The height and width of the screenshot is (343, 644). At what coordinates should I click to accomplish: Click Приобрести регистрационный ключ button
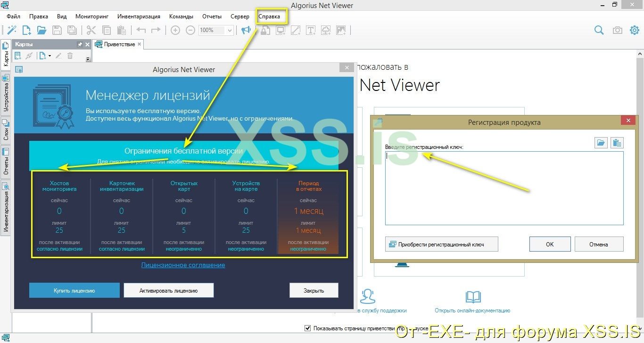441,244
